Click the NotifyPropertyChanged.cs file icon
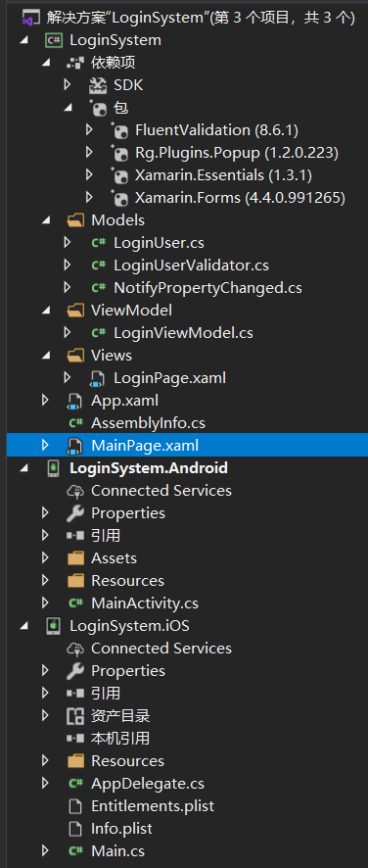368x868 pixels. (99, 288)
